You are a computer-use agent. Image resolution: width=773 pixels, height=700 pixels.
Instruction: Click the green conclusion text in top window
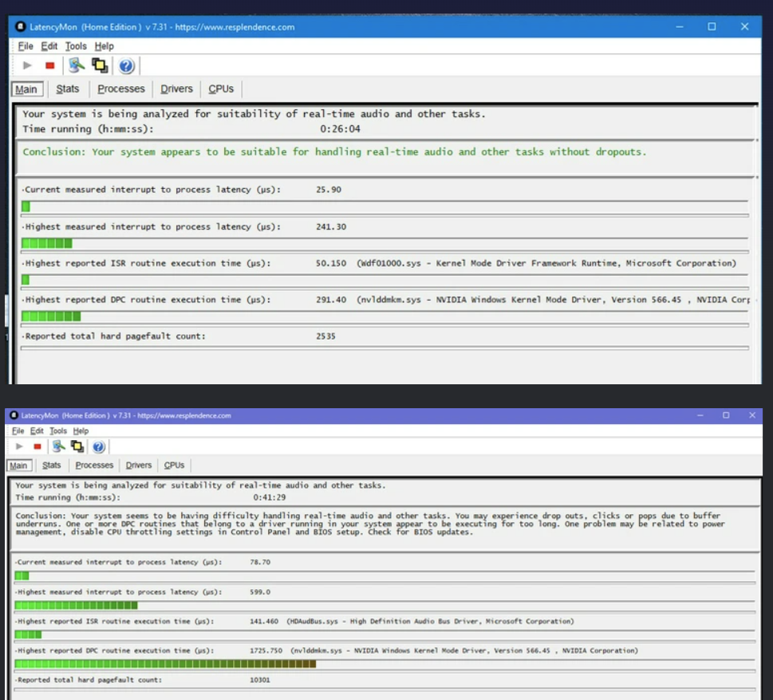point(334,151)
